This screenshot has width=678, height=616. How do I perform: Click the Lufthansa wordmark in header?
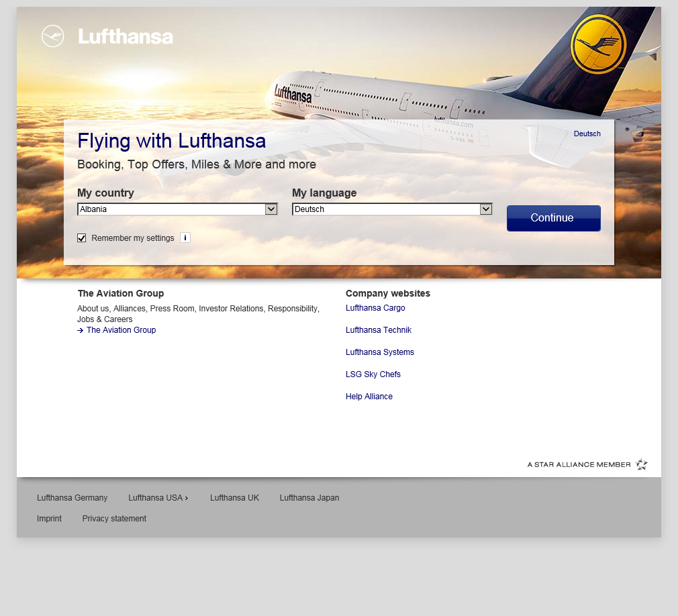pos(126,37)
